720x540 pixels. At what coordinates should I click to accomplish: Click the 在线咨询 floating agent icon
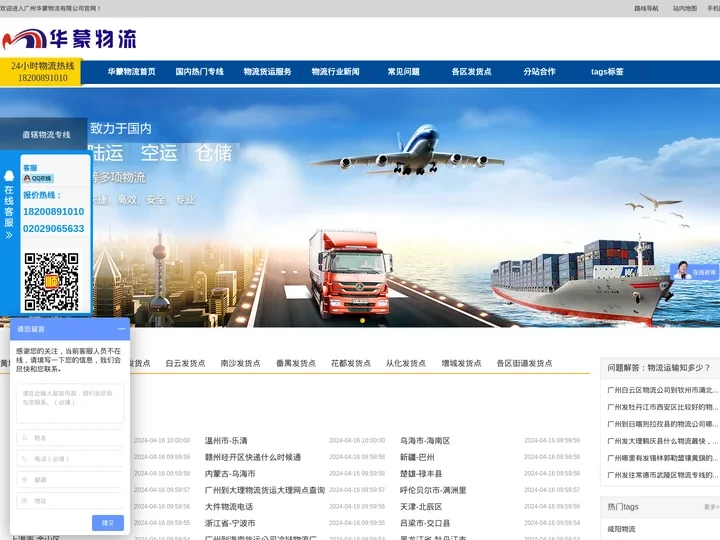coord(695,271)
